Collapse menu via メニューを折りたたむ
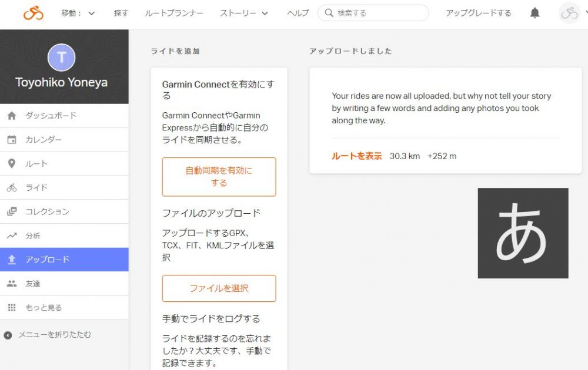588x370 pixels. tap(48, 335)
